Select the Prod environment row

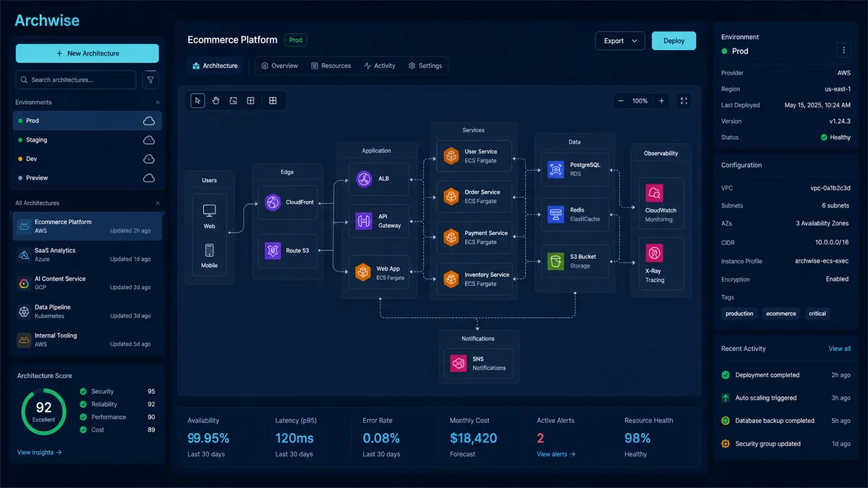(88, 121)
